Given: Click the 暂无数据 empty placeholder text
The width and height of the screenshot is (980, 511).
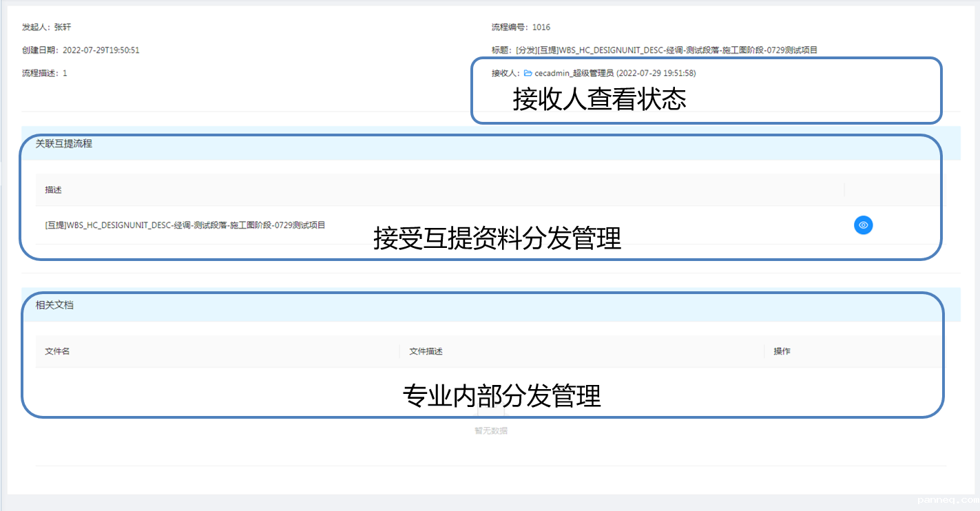Looking at the screenshot, I should click(x=490, y=431).
